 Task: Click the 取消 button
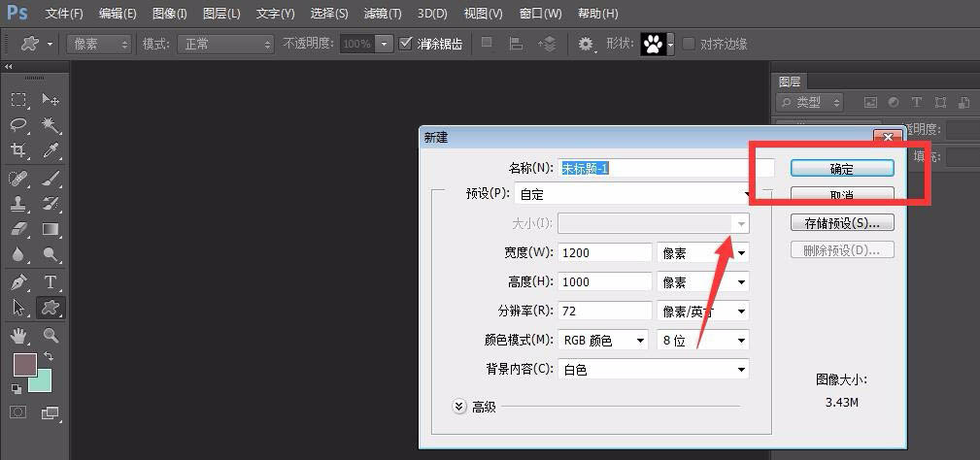pyautogui.click(x=842, y=195)
